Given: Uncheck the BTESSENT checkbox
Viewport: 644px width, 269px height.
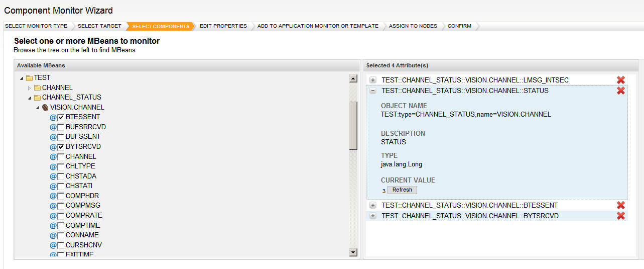Looking at the screenshot, I should (x=61, y=117).
